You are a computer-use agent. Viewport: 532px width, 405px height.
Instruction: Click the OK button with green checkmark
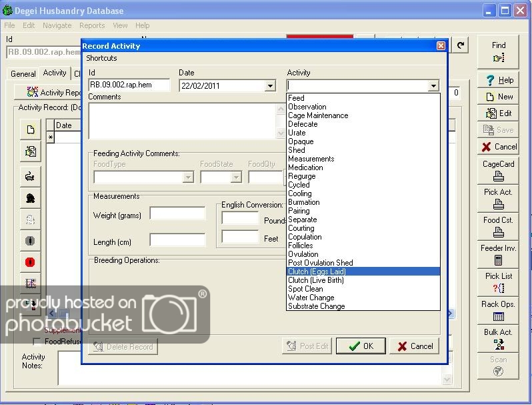point(360,346)
